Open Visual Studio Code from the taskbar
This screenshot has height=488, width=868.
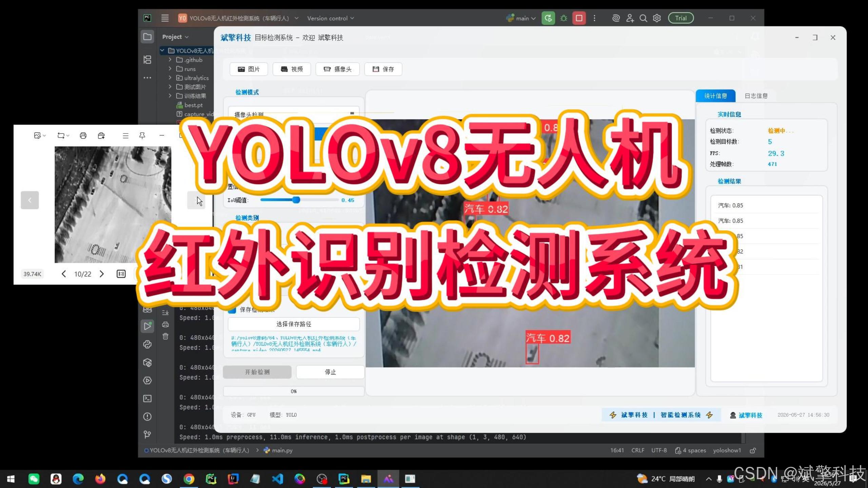click(277, 479)
